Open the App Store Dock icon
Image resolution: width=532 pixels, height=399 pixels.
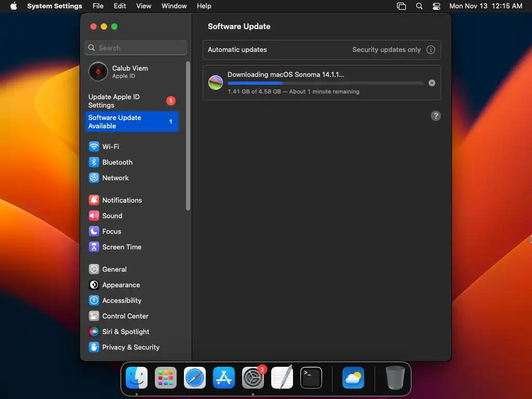[x=224, y=378]
